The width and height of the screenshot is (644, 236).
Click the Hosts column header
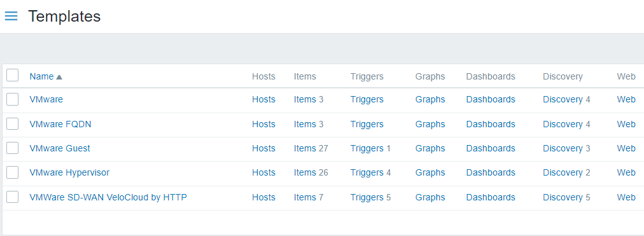pos(263,76)
